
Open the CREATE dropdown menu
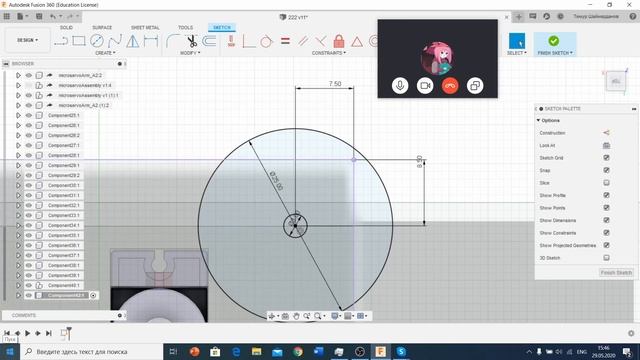pos(105,53)
